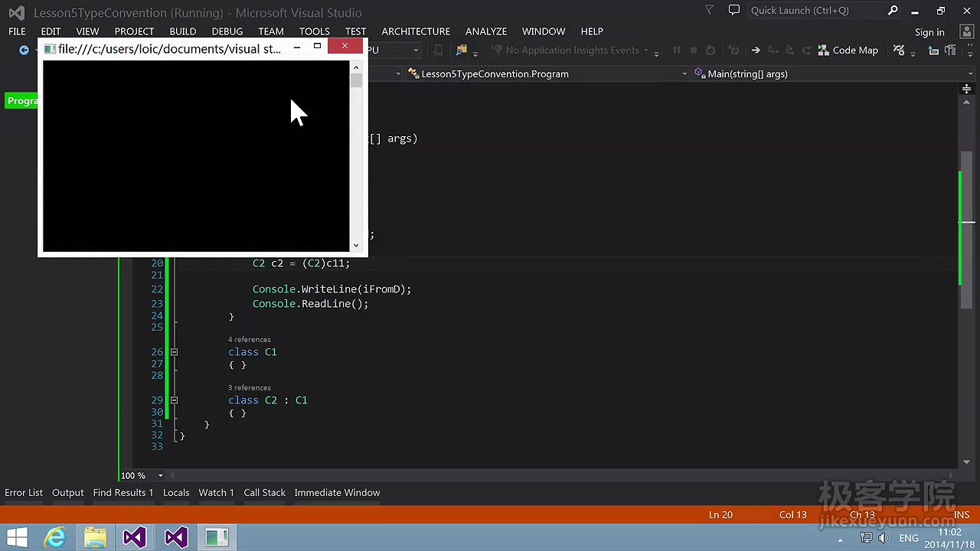The width and height of the screenshot is (980, 551).
Task: Click the console window's title bar icon
Action: coord(49,49)
